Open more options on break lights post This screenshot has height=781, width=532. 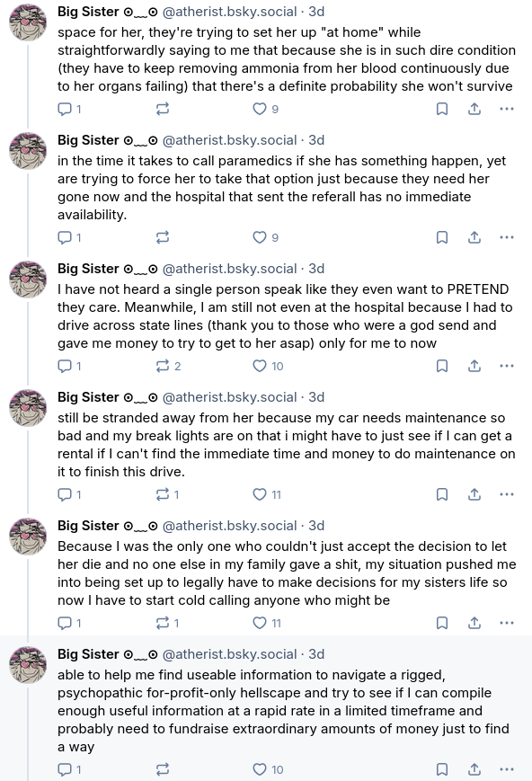(x=507, y=494)
